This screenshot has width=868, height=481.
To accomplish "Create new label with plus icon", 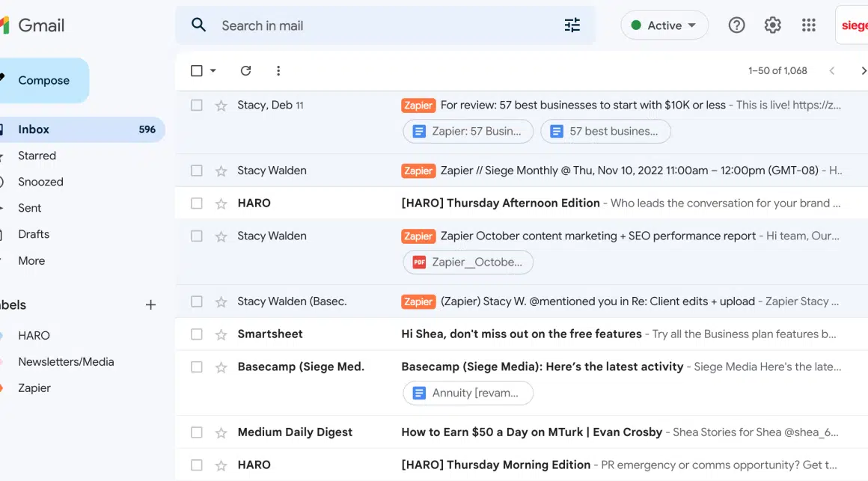I will (150, 305).
